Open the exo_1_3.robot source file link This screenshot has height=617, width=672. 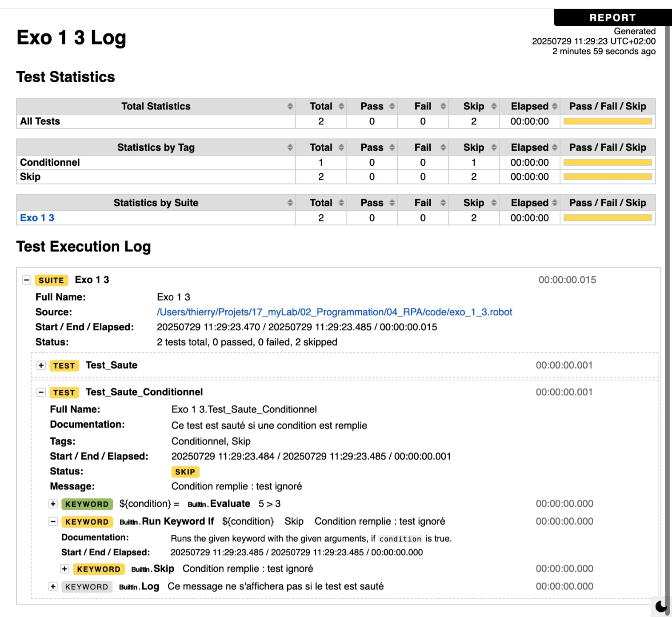tap(334, 312)
